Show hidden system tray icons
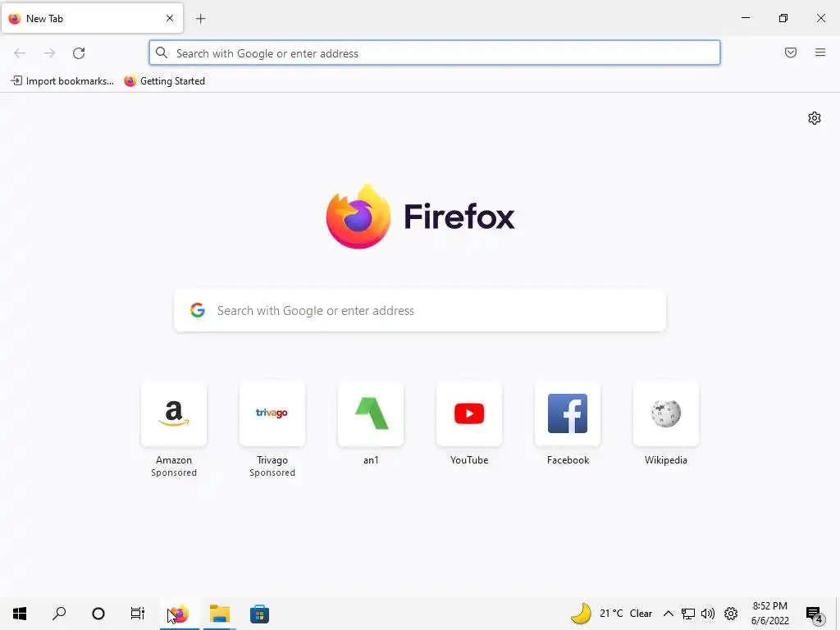Image resolution: width=840 pixels, height=630 pixels. pyautogui.click(x=668, y=614)
